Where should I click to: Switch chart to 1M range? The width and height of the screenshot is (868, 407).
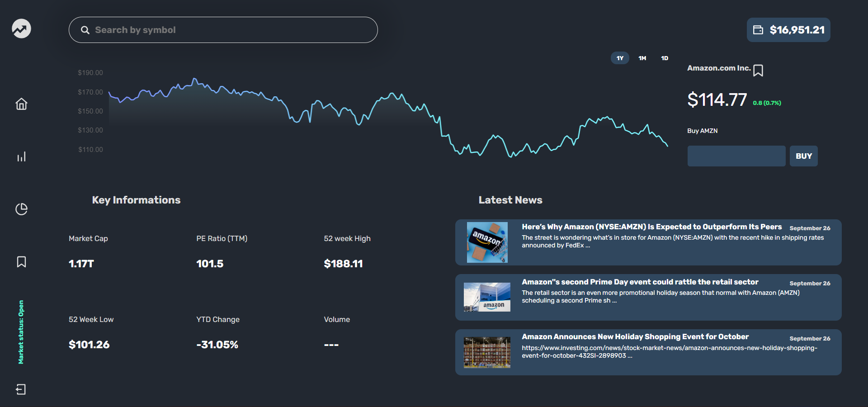click(642, 58)
